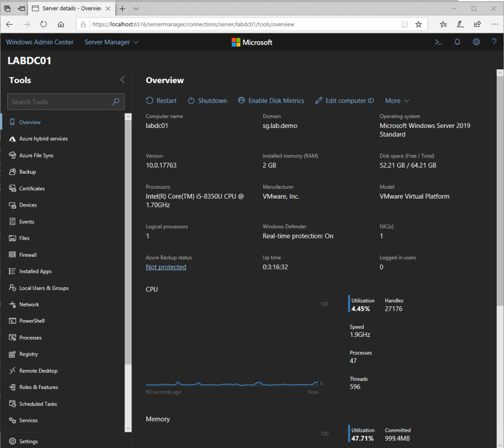Image resolution: width=504 pixels, height=448 pixels.
Task: Select the Certificates tool icon
Action: [12, 188]
